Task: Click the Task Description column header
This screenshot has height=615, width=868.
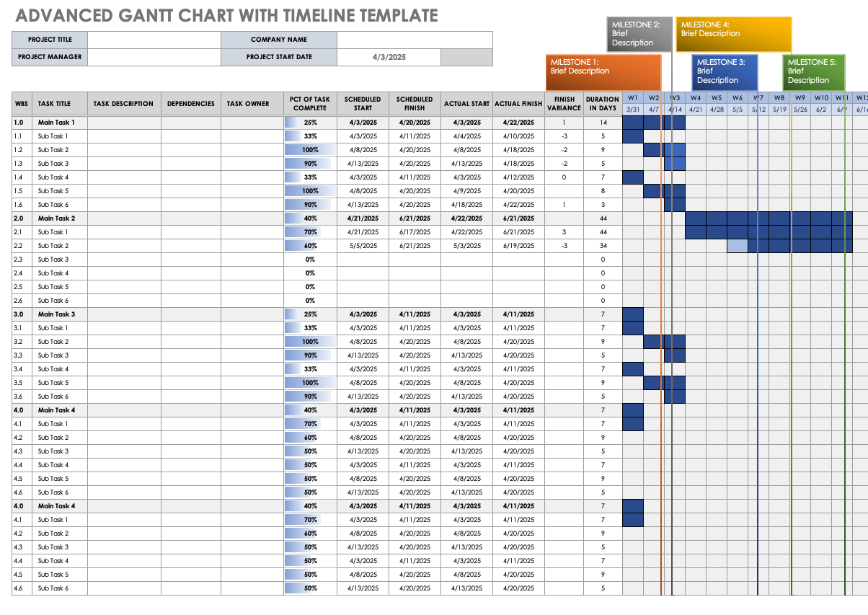Action: (x=123, y=104)
